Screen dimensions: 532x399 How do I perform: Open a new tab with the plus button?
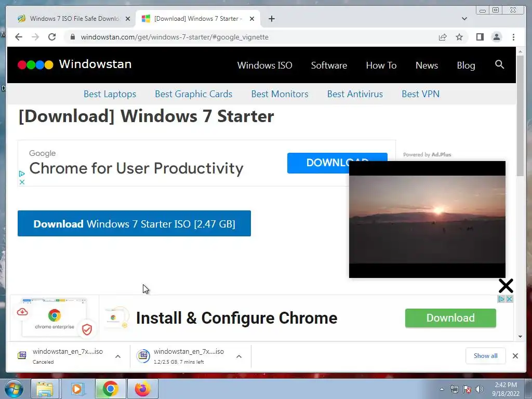[272, 19]
